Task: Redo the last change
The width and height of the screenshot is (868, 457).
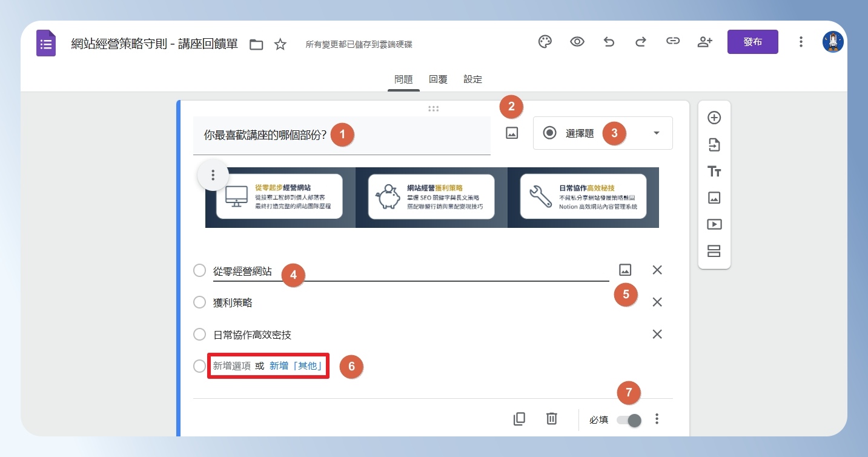Action: [x=640, y=42]
